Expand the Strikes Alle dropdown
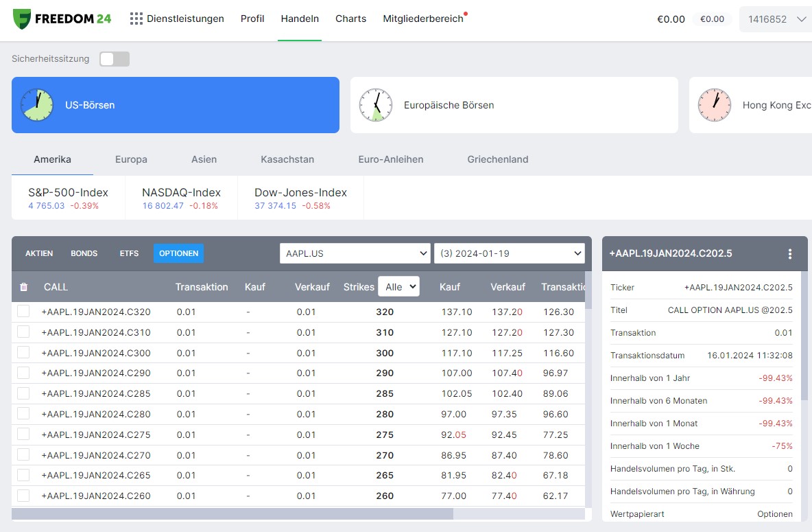 [x=398, y=287]
